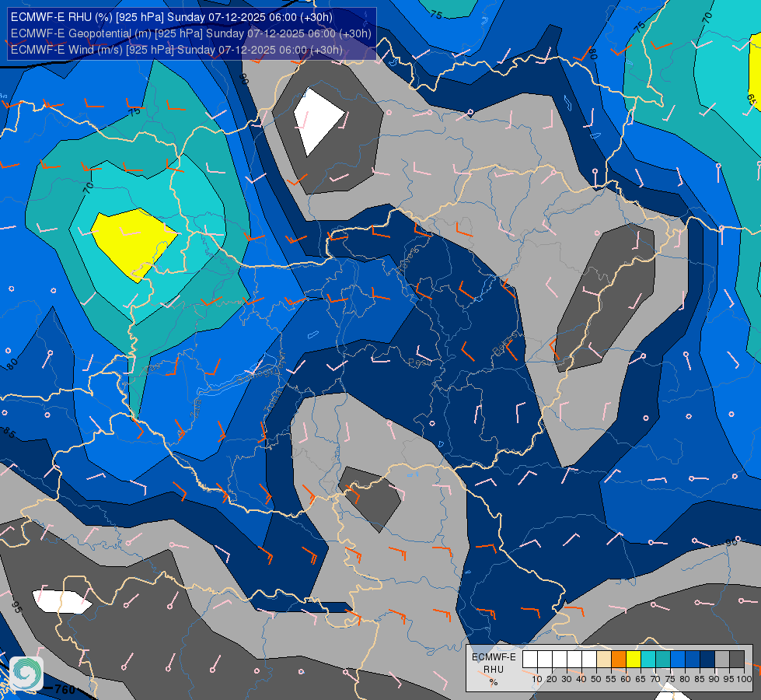Click the ECMWF swirl logo icon

pyautogui.click(x=26, y=673)
